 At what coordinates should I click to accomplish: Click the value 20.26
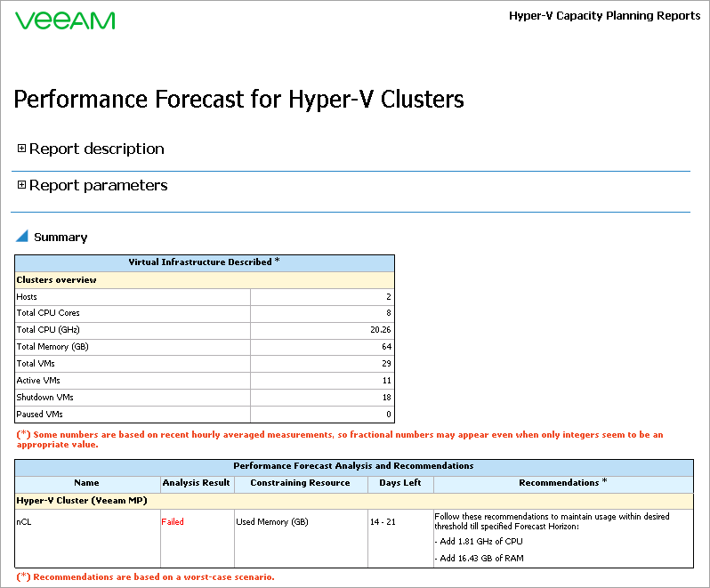pyautogui.click(x=381, y=330)
